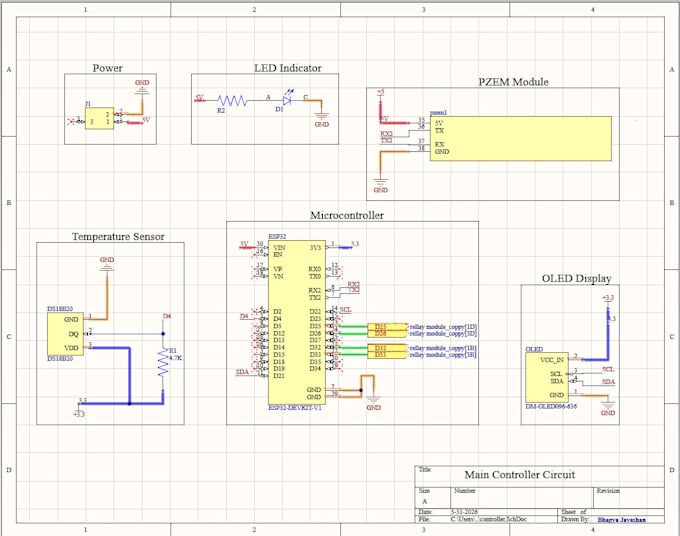Click the TX2 net label in PZEM Module

pyautogui.click(x=386, y=141)
